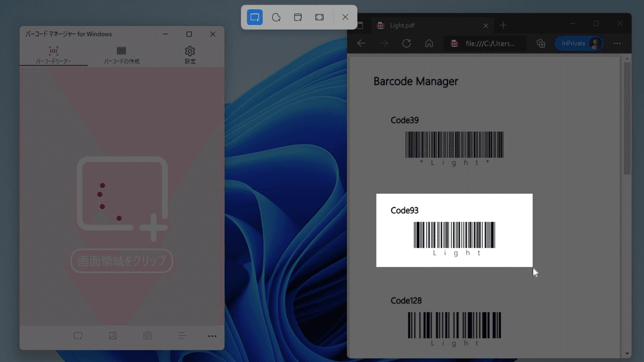Click the browser address bar
644x362 pixels.
(x=485, y=43)
